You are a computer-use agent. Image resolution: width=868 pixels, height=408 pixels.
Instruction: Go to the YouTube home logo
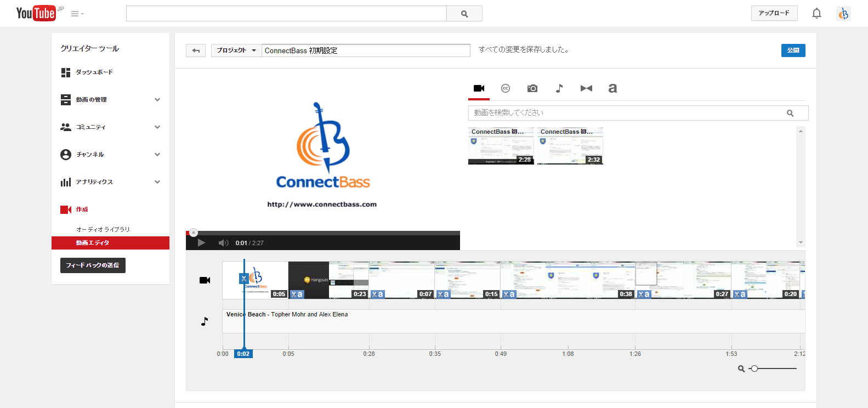pyautogui.click(x=36, y=13)
